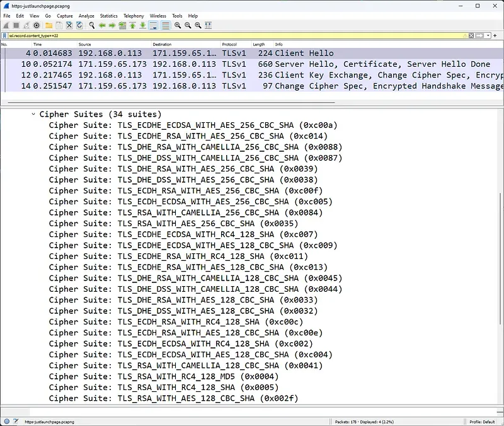
Task: Start capturing packets with the shark fin icon
Action: [6, 25]
